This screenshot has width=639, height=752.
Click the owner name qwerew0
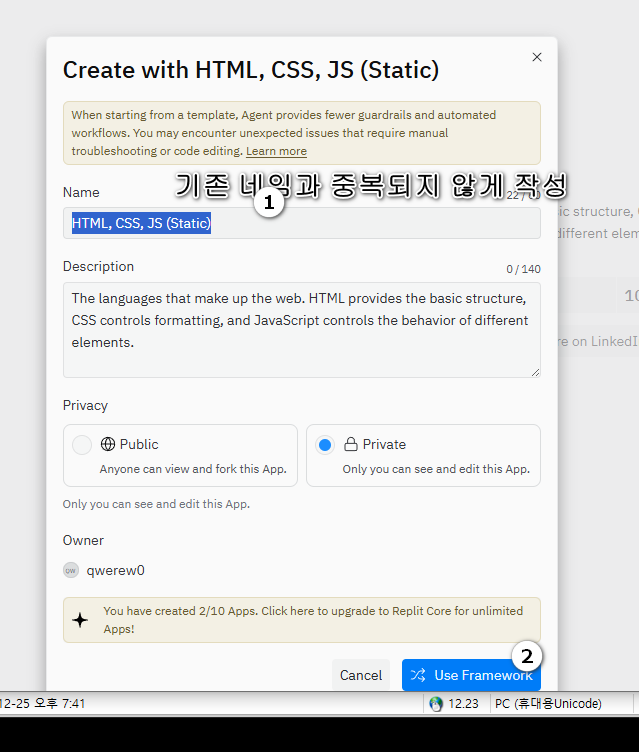pos(115,570)
